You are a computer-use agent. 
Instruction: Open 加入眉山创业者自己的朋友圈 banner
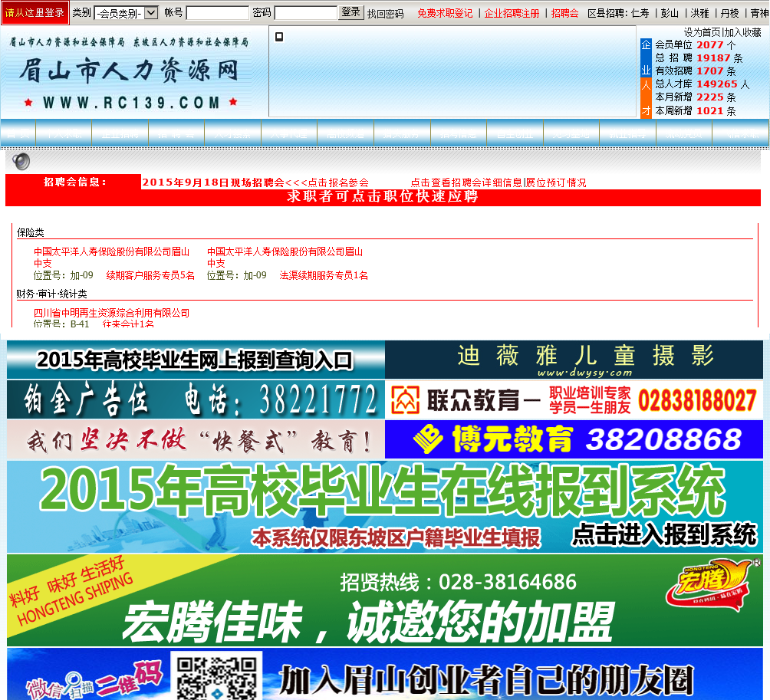pos(385,674)
